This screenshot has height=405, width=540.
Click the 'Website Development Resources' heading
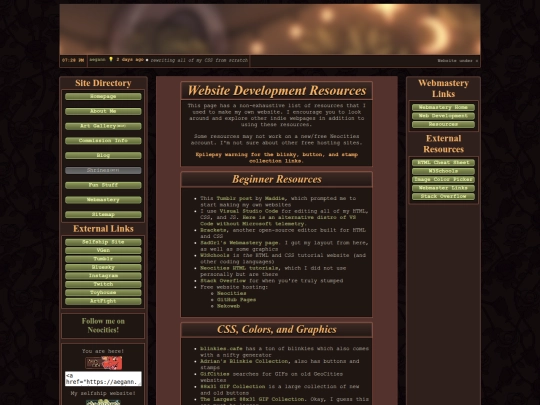click(x=277, y=91)
